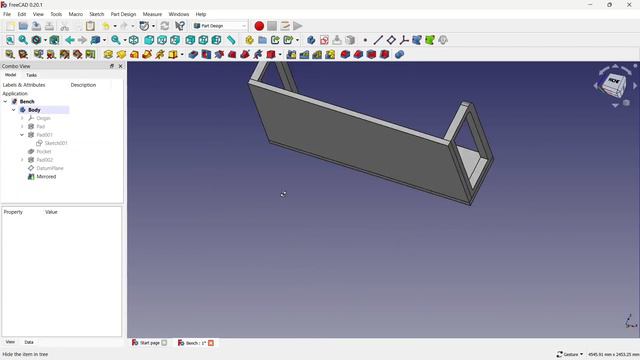
Task: Select Mirrored in the model tree
Action: point(46,177)
